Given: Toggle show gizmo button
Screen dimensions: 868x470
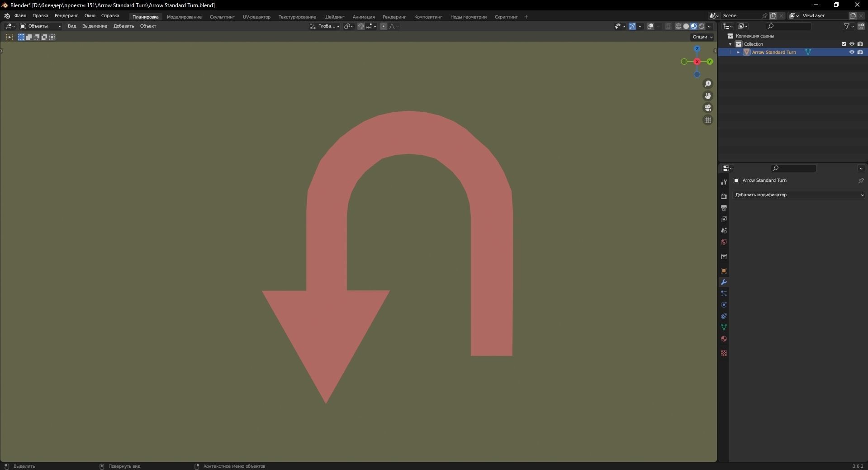Looking at the screenshot, I should click(x=632, y=26).
